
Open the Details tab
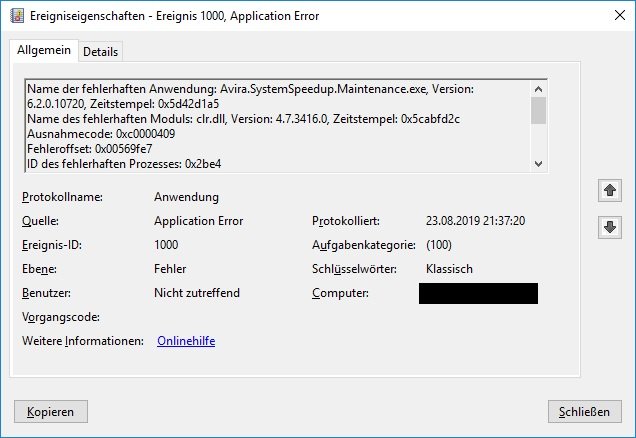100,51
